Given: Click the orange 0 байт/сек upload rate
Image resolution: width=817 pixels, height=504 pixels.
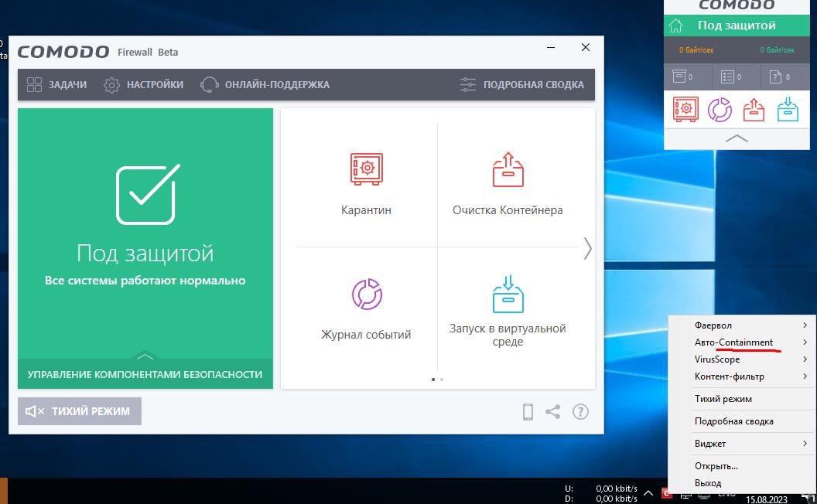Looking at the screenshot, I should (x=696, y=50).
